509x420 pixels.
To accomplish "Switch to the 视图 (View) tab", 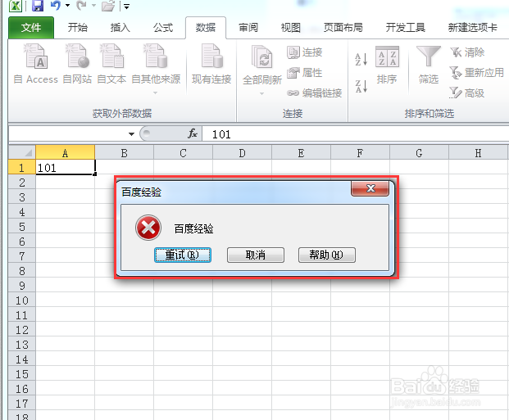I will (290, 28).
